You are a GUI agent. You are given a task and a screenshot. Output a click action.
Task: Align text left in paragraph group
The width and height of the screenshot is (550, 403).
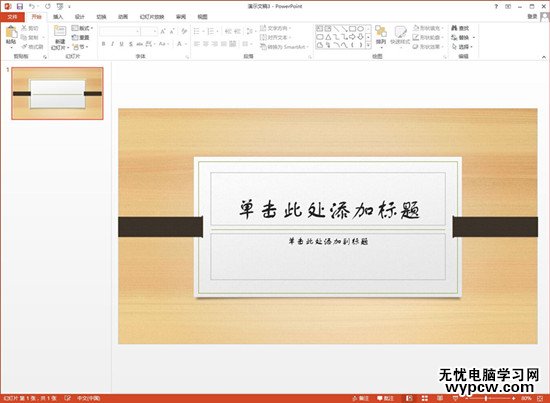click(x=197, y=44)
